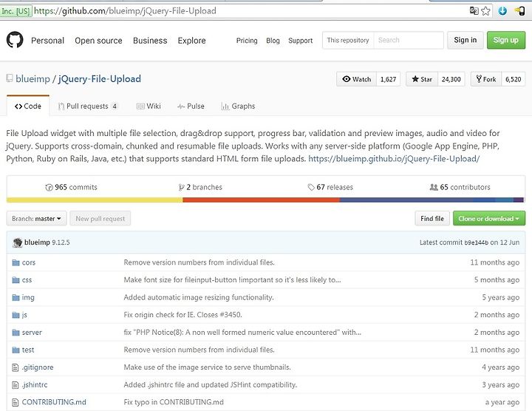532x411 pixels.
Task: Click the yellow segment of the language bar
Action: tap(95, 200)
